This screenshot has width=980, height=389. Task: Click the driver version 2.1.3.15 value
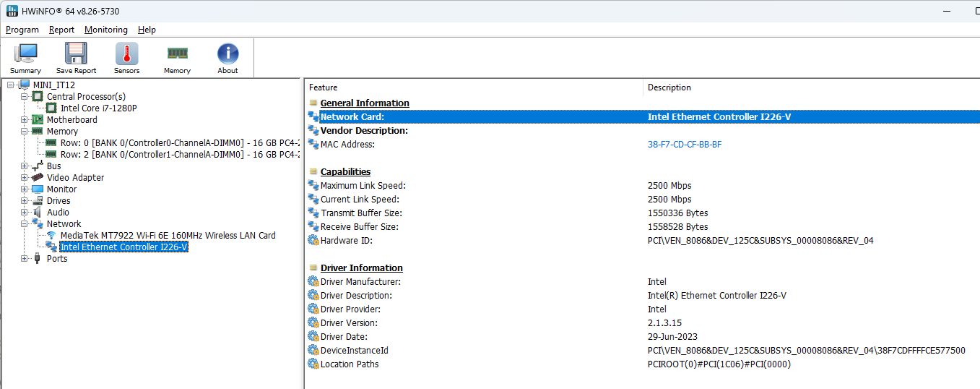tap(664, 323)
